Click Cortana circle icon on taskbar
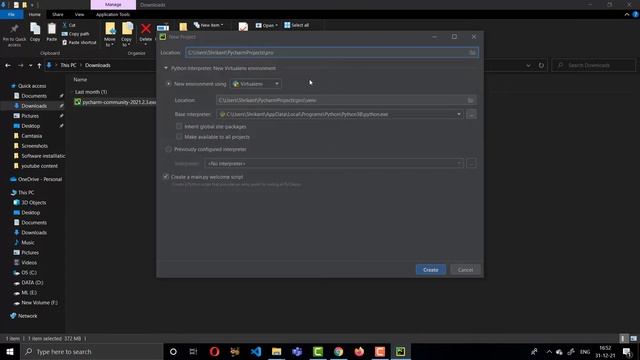The height and width of the screenshot is (360, 640). (x=173, y=351)
